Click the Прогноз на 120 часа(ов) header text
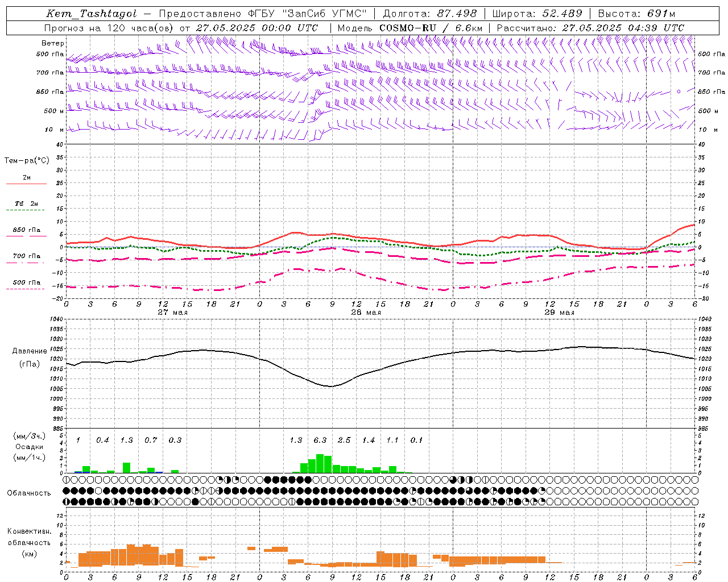The image size is (728, 582). [x=109, y=28]
